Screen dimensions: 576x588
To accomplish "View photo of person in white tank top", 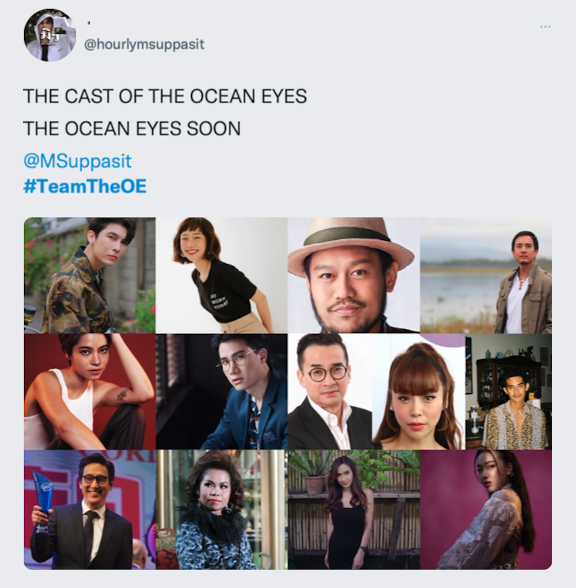I will tap(90, 392).
